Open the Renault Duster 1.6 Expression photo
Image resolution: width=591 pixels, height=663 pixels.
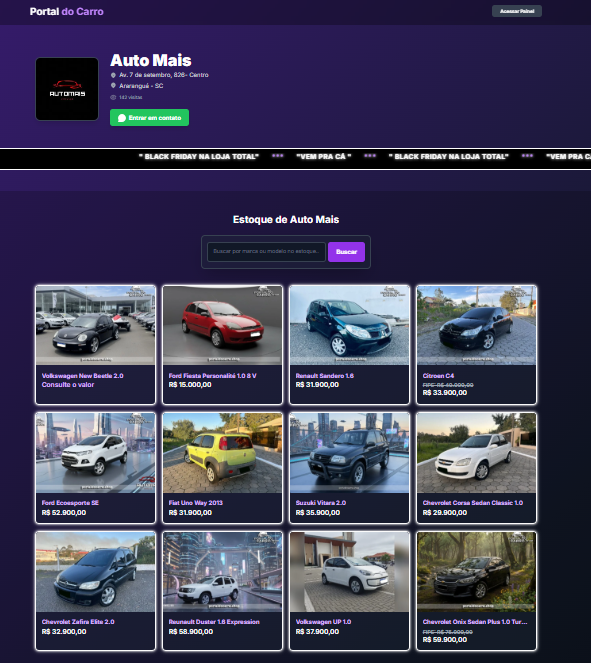[222, 572]
